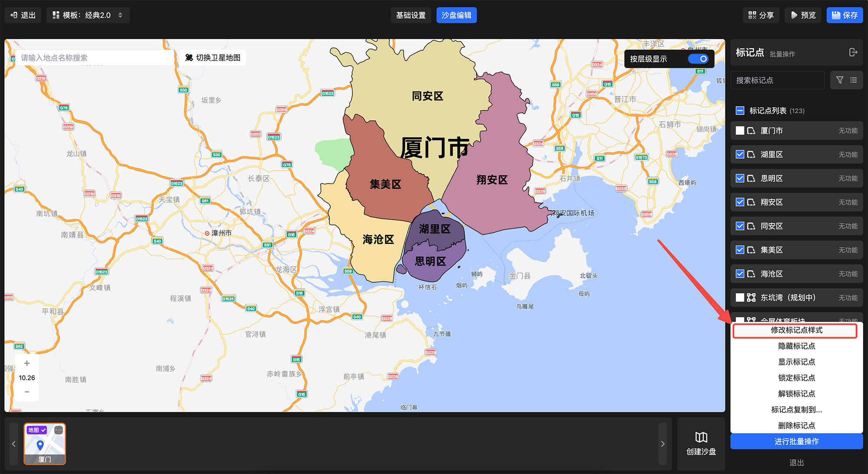Click the filter funnel icon in the marker panel

(x=840, y=80)
